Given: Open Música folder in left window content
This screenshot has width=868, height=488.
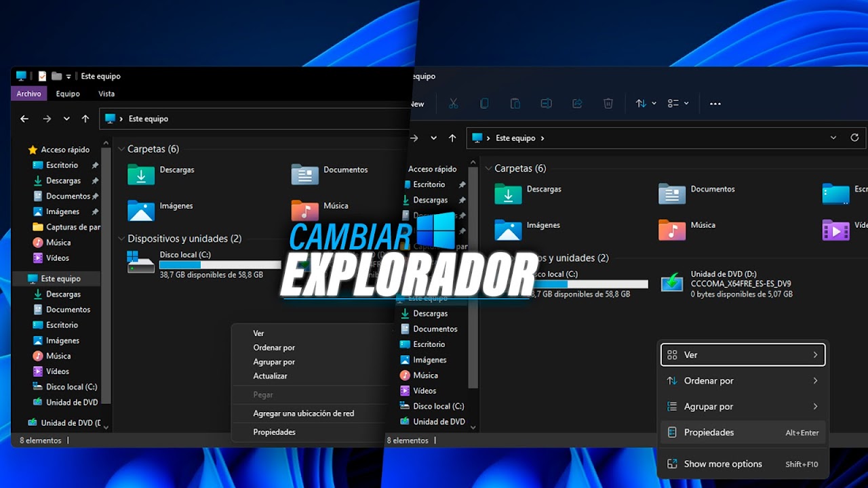Looking at the screenshot, I should (x=319, y=209).
